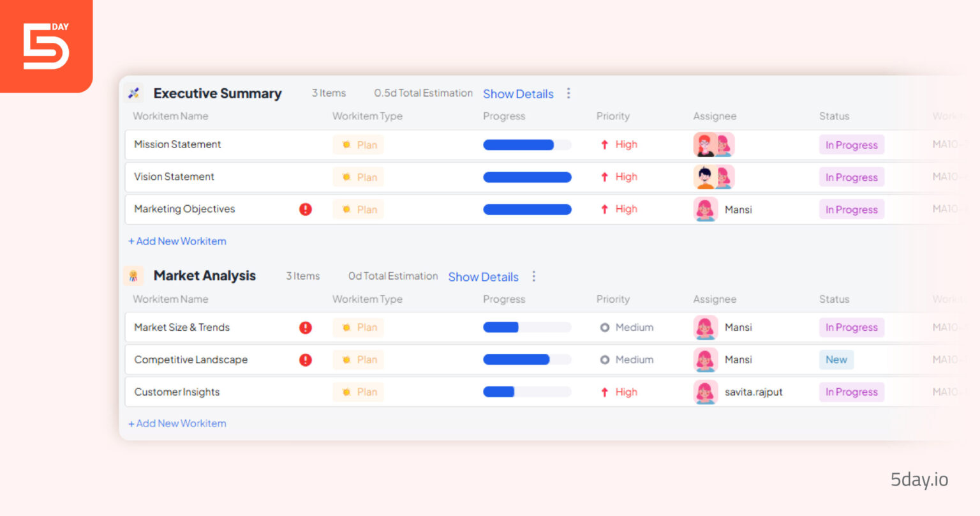Click the New status badge on Competitive Landscape

tap(836, 360)
